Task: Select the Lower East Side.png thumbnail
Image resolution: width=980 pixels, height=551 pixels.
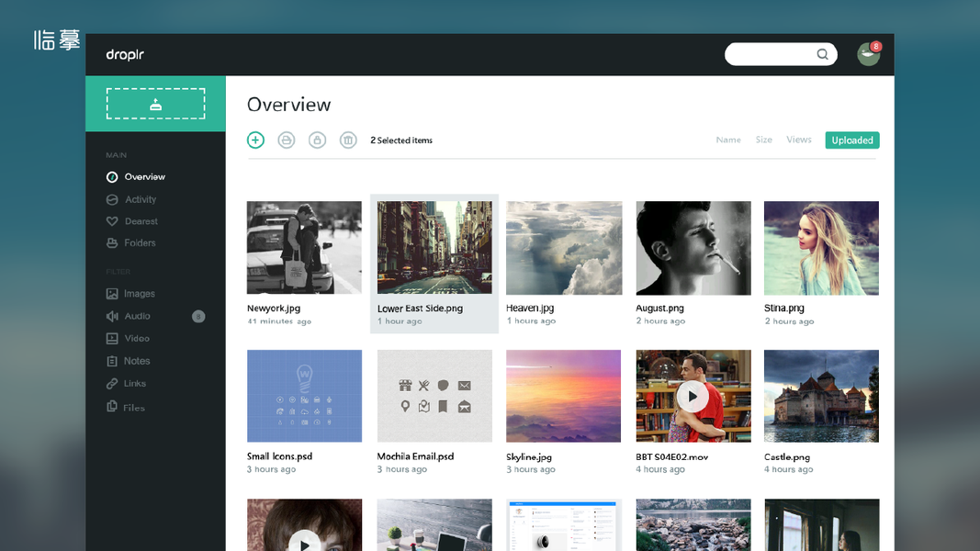Action: [434, 247]
